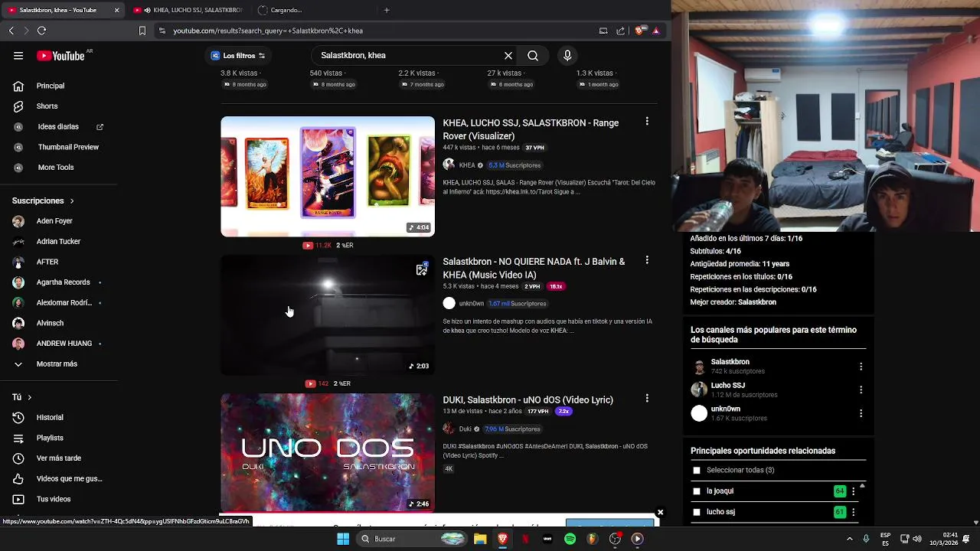The image size is (980, 551).
Task: Open the Brave shields lion icon
Action: 639,31
